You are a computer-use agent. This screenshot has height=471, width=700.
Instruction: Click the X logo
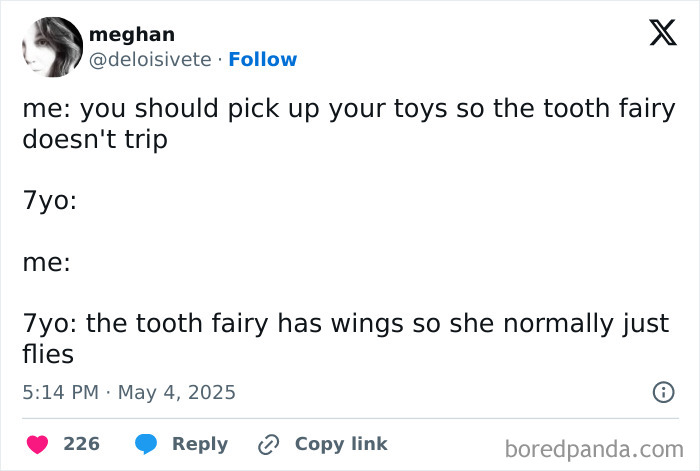[x=655, y=37]
